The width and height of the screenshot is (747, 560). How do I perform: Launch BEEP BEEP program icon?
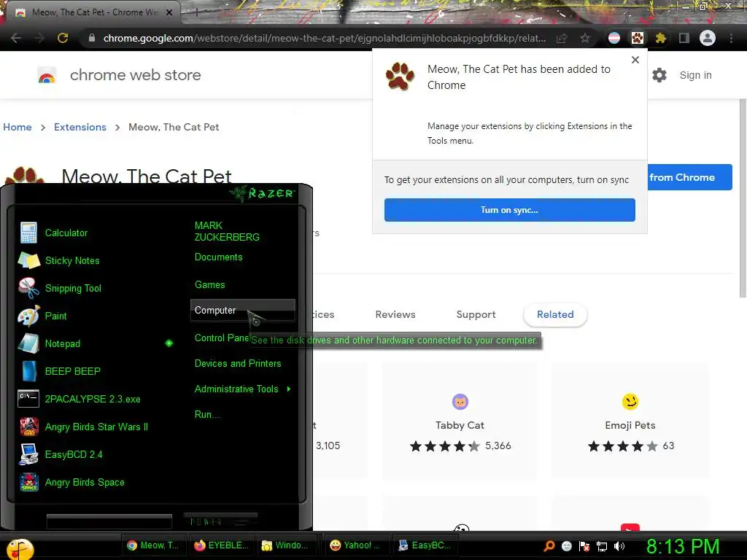coord(28,371)
